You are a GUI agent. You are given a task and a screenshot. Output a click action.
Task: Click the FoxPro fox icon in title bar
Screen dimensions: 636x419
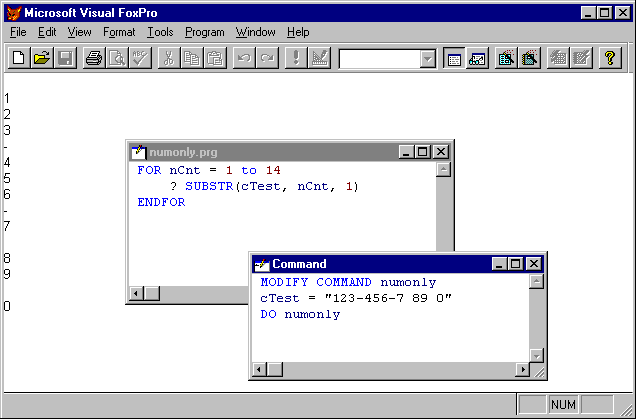coord(14,13)
